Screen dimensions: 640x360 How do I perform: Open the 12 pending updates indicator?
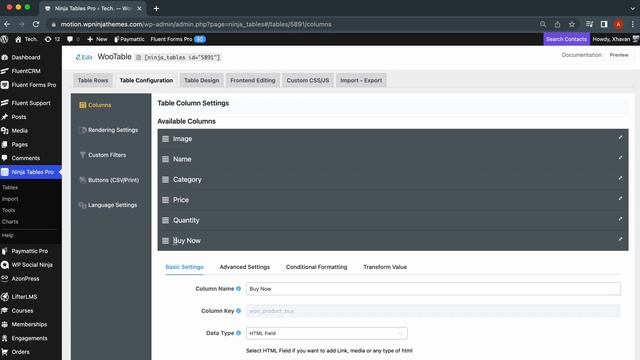tap(52, 39)
